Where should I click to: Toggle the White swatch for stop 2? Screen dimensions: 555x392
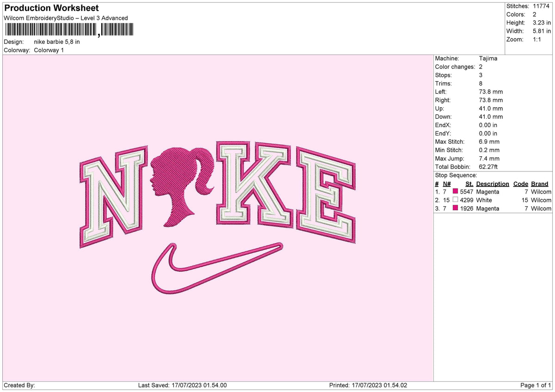[455, 200]
